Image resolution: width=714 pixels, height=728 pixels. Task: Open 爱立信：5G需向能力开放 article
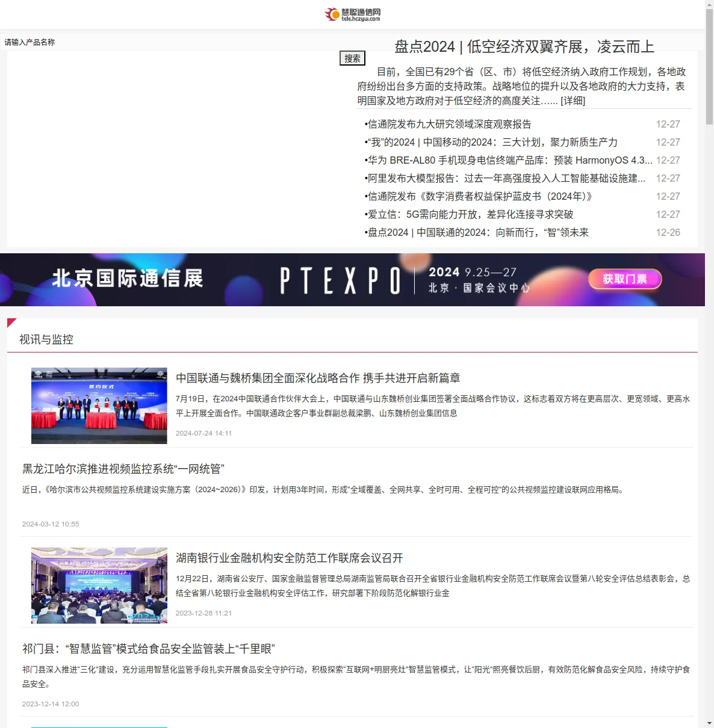pyautogui.click(x=470, y=214)
